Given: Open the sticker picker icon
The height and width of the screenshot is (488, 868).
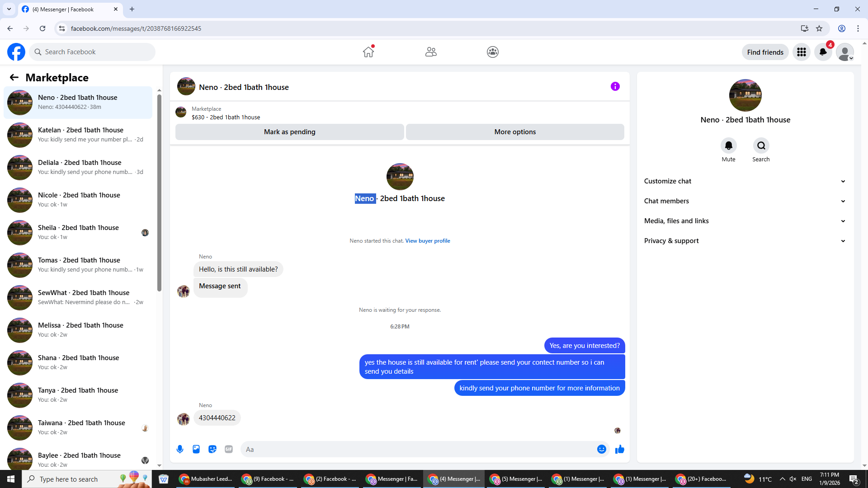Looking at the screenshot, I should [x=212, y=449].
